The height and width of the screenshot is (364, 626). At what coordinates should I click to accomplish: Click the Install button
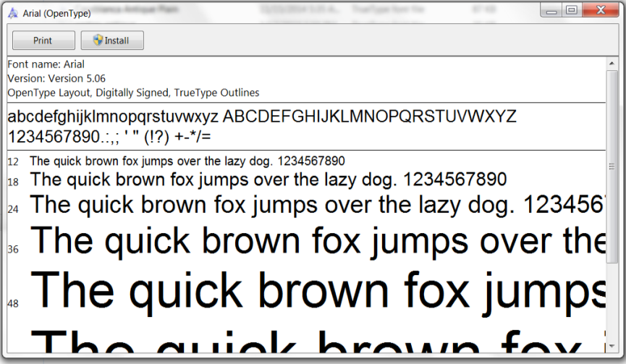[x=112, y=41]
